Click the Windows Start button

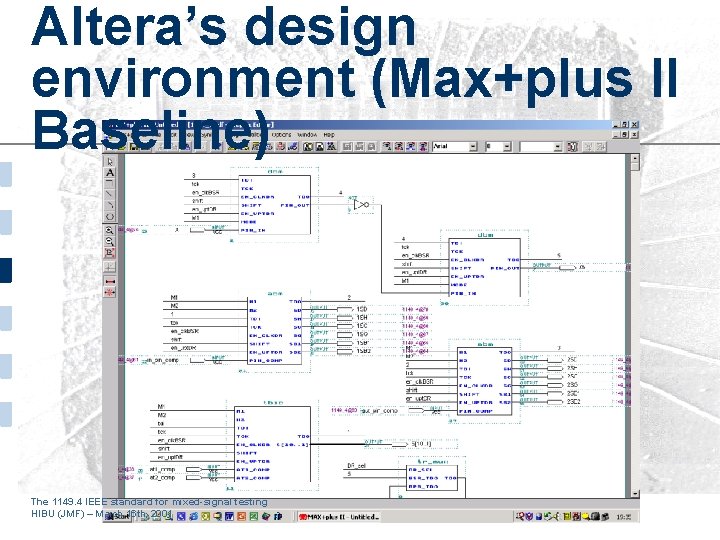118,517
